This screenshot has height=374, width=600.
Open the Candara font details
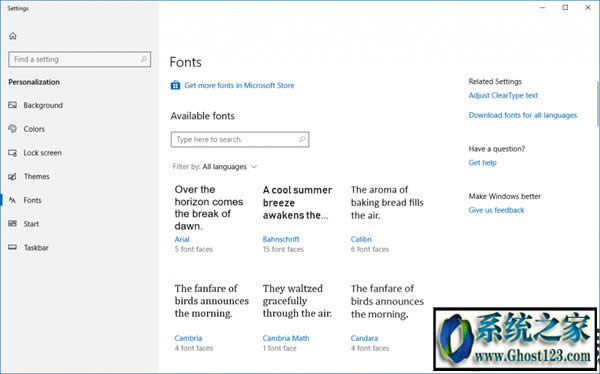pyautogui.click(x=364, y=338)
